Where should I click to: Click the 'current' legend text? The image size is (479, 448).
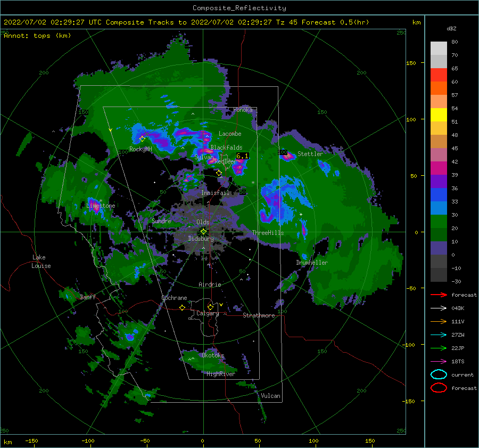point(463,374)
